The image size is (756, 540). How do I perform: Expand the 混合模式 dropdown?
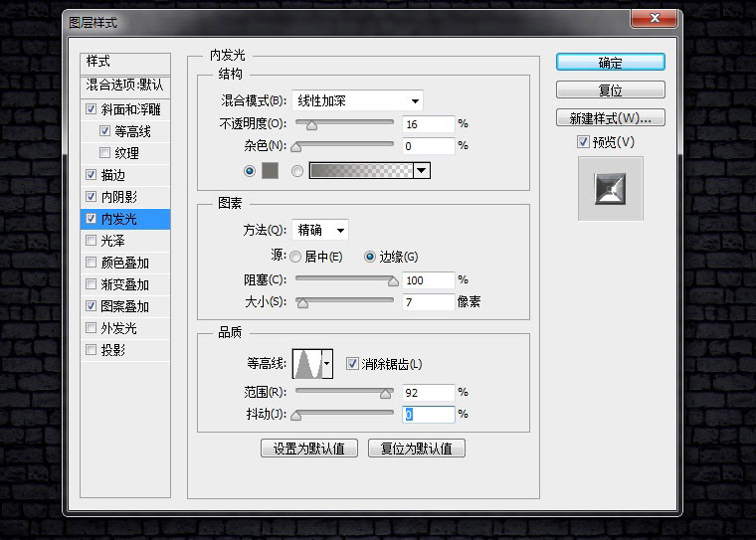tap(357, 101)
